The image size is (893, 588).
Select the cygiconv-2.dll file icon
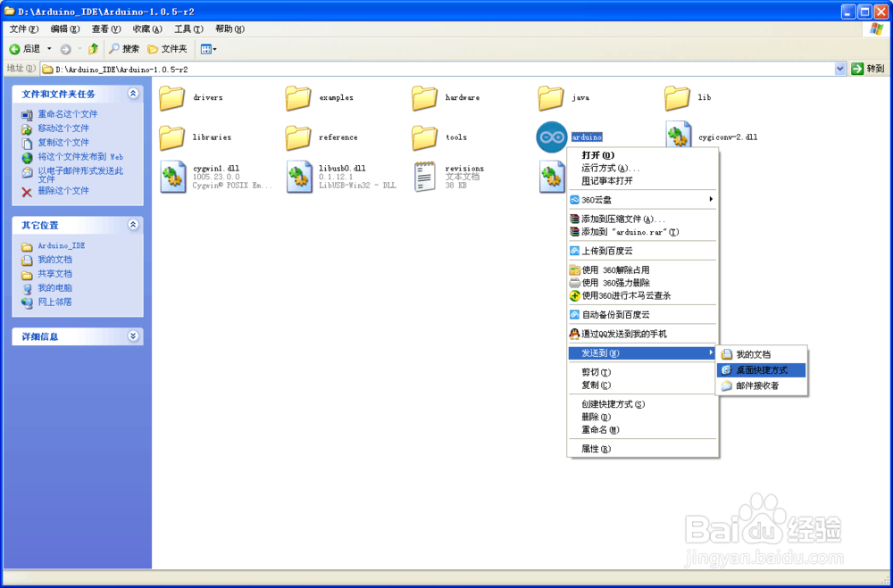(678, 137)
